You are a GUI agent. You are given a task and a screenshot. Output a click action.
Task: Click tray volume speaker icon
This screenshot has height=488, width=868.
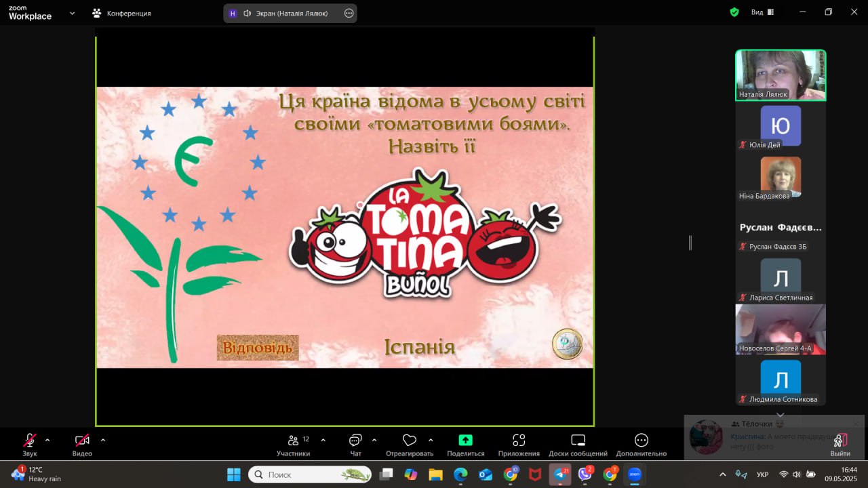797,474
